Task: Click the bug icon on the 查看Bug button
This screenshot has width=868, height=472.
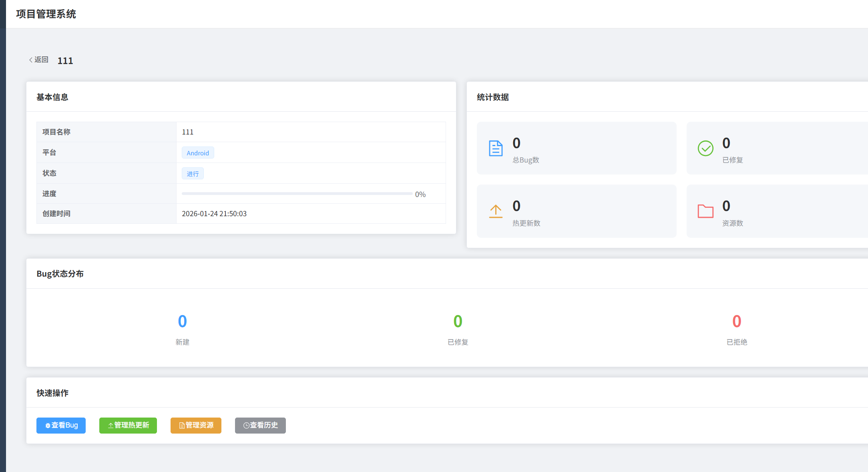Action: [48, 426]
